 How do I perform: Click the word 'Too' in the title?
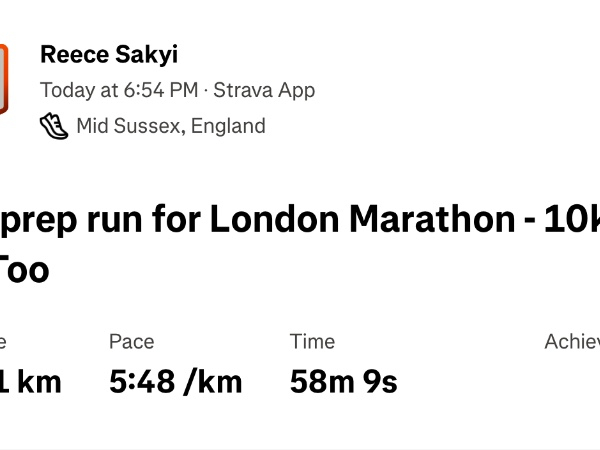point(22,268)
